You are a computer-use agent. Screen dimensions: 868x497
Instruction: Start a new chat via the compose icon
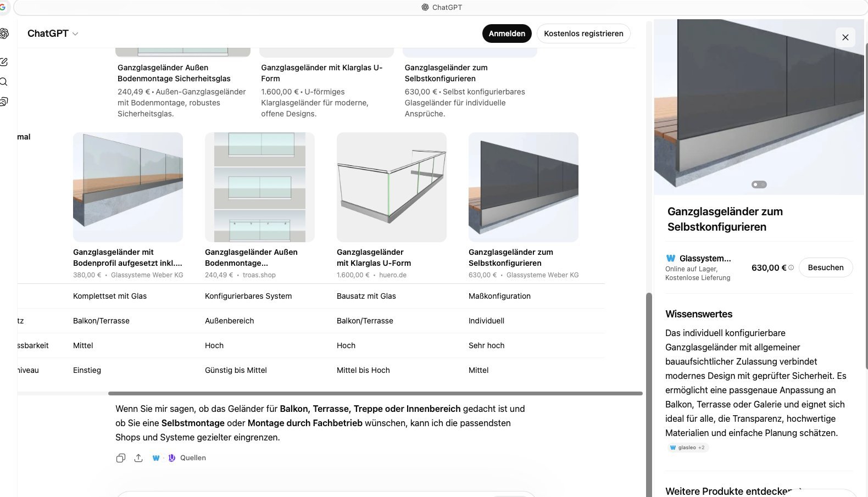click(4, 62)
